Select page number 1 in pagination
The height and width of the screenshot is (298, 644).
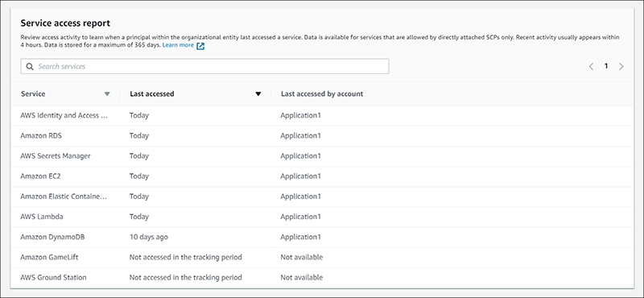tap(606, 66)
